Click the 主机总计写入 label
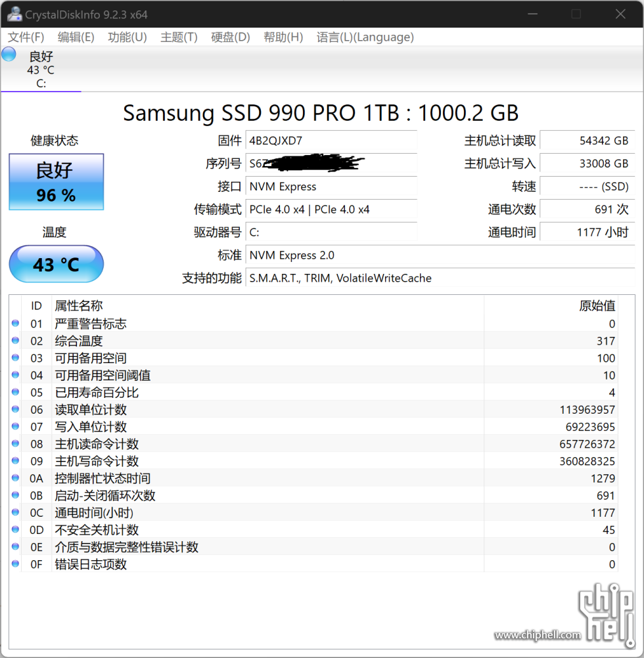The width and height of the screenshot is (644, 658). (499, 164)
